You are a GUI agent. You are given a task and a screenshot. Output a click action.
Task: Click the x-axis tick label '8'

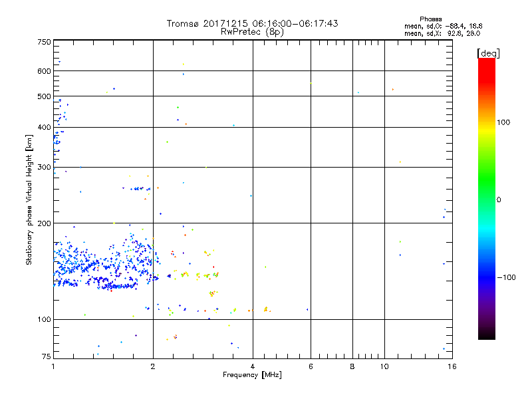click(352, 366)
